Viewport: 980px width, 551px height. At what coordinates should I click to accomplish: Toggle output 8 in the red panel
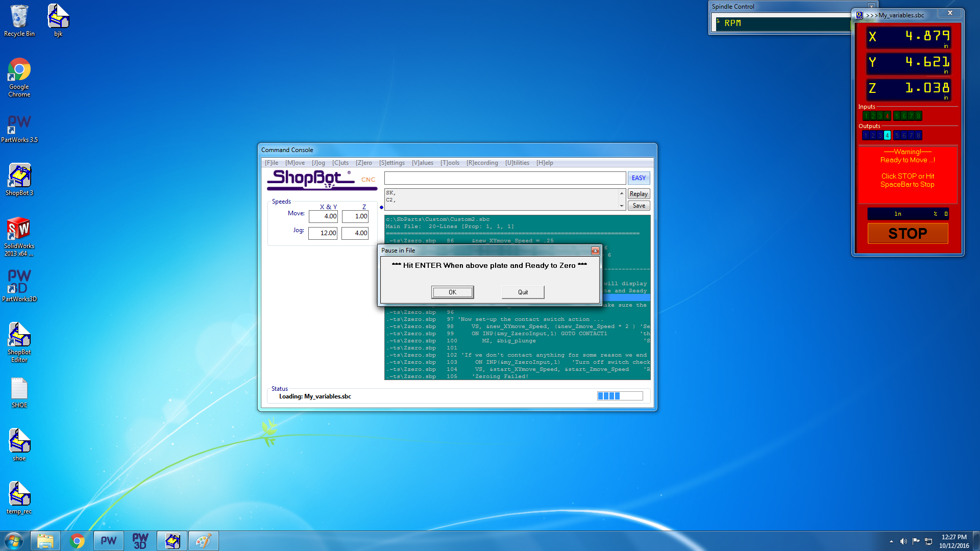coord(918,135)
